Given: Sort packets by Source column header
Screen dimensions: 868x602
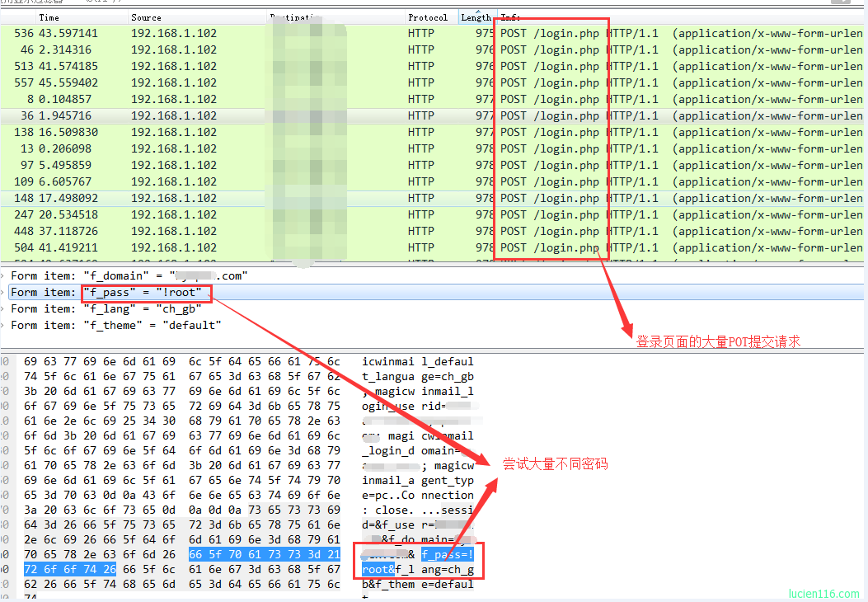Looking at the screenshot, I should point(146,17).
